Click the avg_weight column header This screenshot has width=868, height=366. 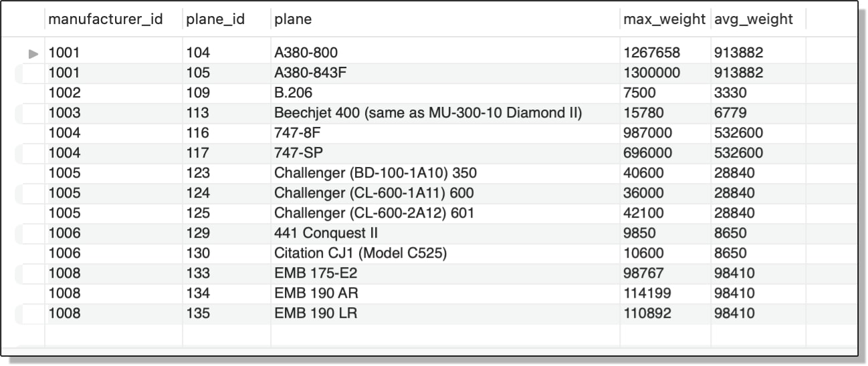click(x=754, y=19)
